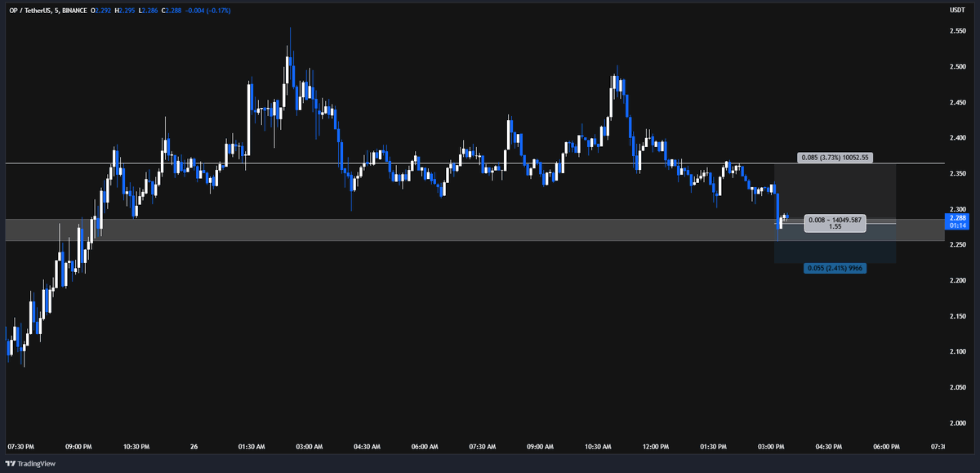Click the 07:30 PM time axis label
The image size is (980, 473).
(x=20, y=447)
